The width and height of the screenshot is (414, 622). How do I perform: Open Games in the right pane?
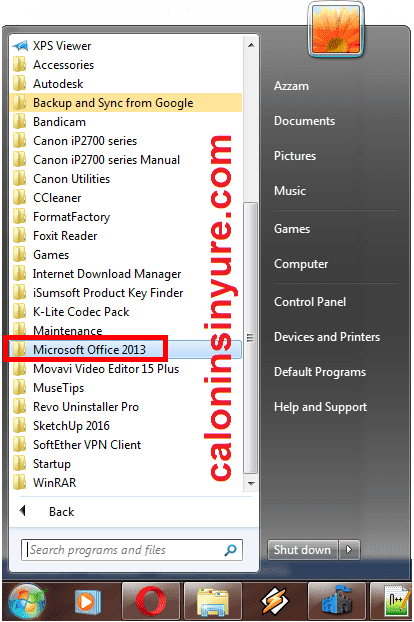(292, 229)
